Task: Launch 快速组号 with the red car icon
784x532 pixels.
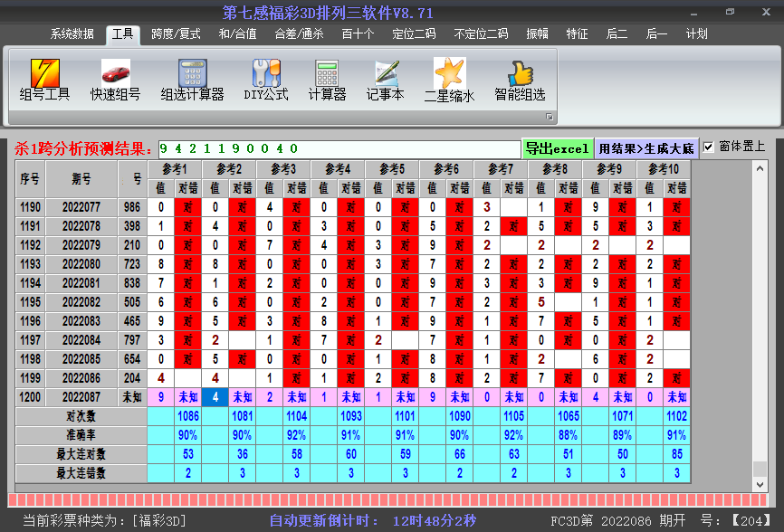Action: pos(115,80)
